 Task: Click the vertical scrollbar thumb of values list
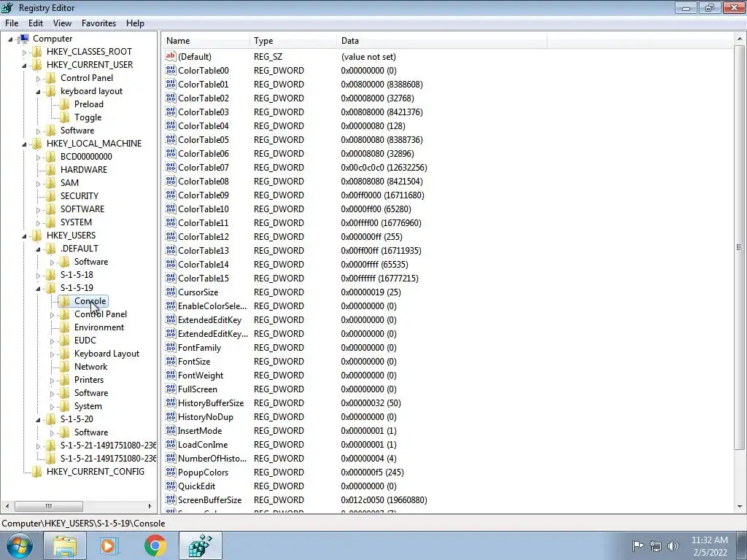pyautogui.click(x=740, y=248)
